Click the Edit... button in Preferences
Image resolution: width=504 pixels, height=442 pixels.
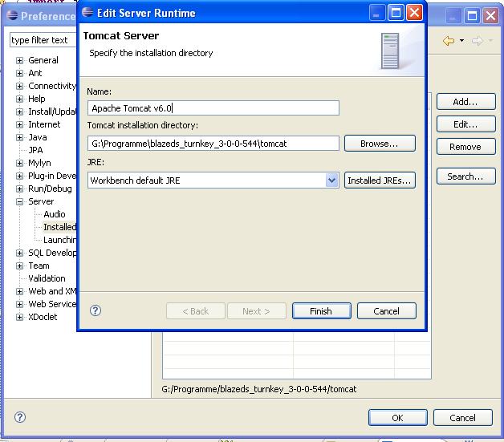click(465, 124)
